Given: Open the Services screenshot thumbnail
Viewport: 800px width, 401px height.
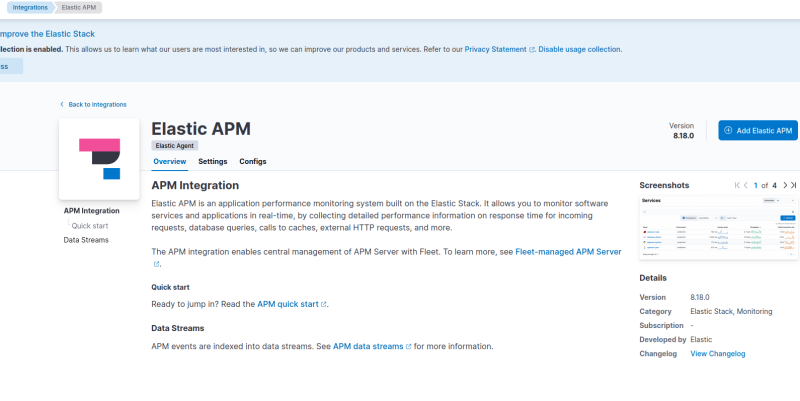Looking at the screenshot, I should (x=717, y=229).
